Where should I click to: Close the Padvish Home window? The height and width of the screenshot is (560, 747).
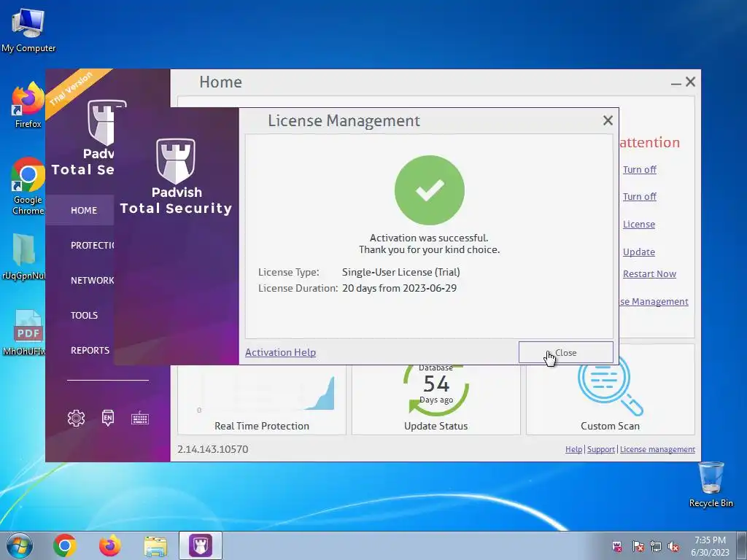click(x=690, y=82)
